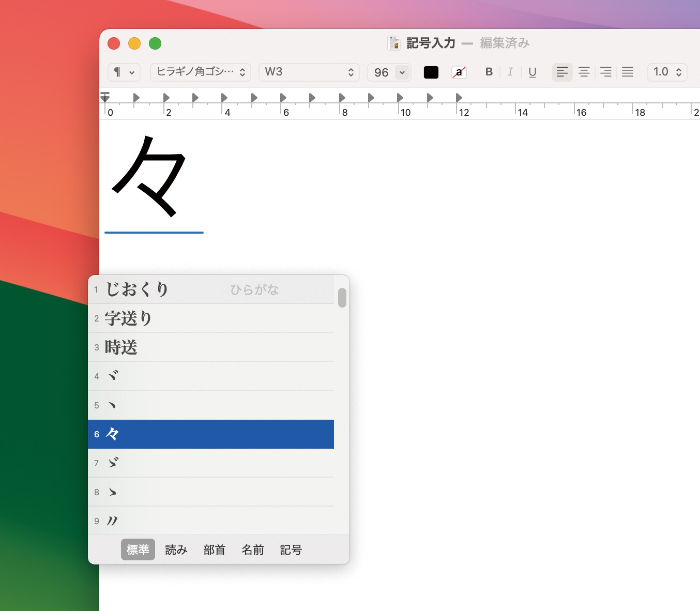Screen dimensions: 700x611
Task: Switch to the 読み tab
Action: (x=176, y=549)
